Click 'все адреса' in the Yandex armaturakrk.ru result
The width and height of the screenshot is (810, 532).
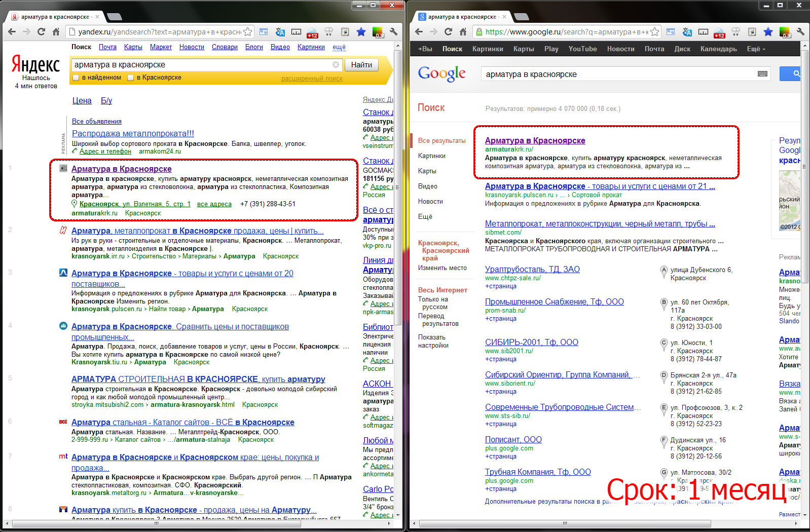(214, 204)
